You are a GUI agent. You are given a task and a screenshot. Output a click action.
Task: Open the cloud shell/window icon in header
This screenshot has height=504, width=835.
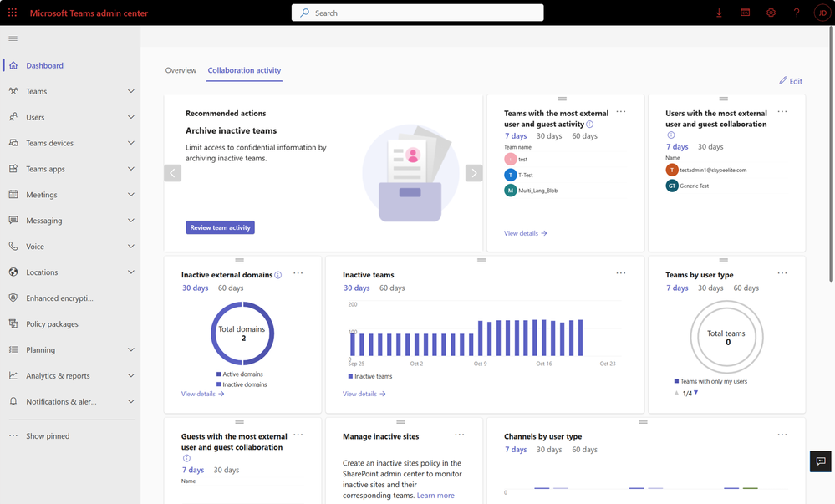tap(745, 13)
